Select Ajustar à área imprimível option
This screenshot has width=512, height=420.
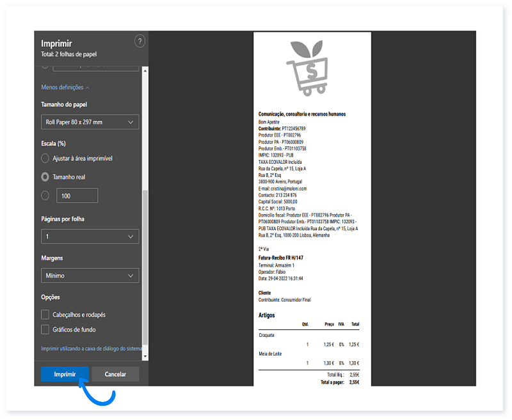(45, 159)
